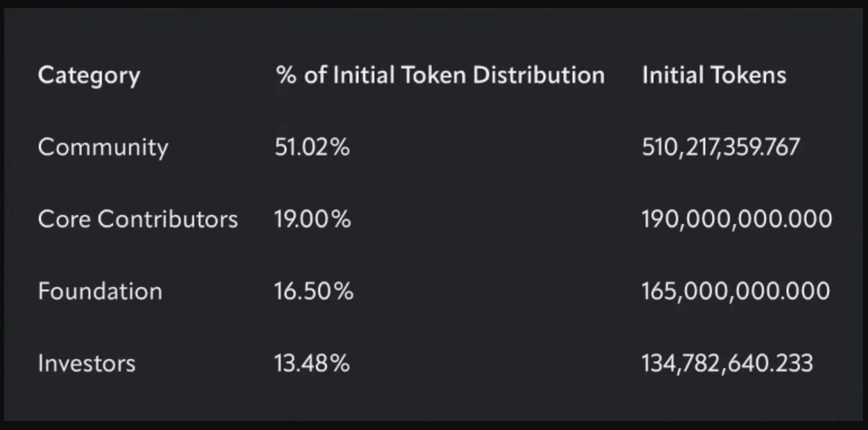
Task: Click the Initial Tokens column header
Action: 714,75
